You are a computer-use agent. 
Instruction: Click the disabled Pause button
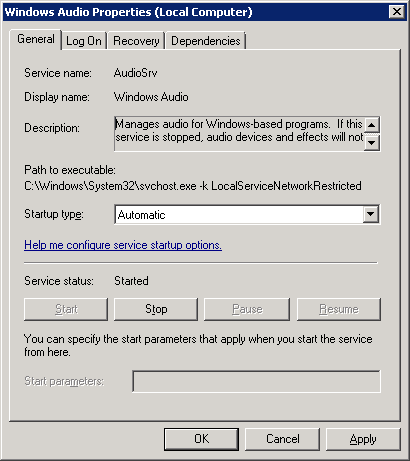[x=247, y=309]
